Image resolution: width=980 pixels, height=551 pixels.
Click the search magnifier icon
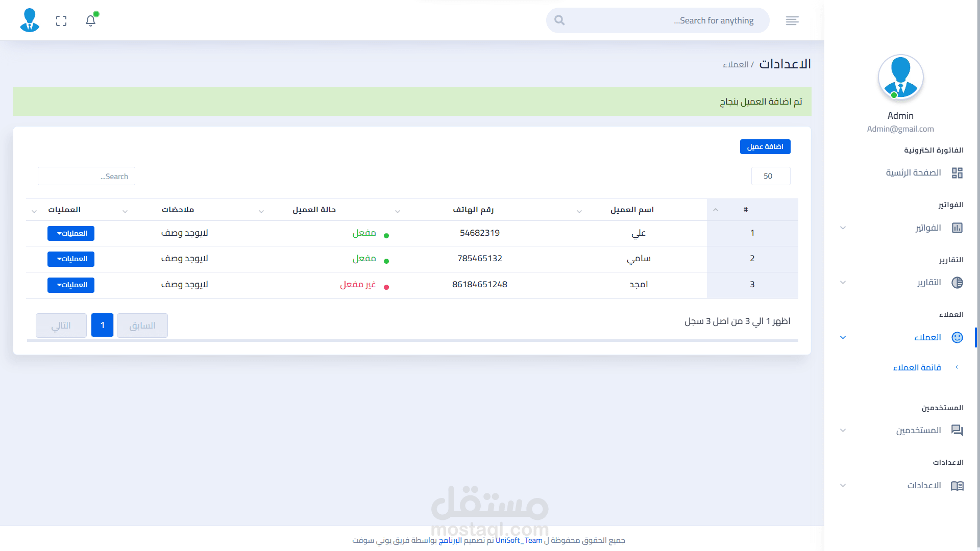tap(559, 20)
